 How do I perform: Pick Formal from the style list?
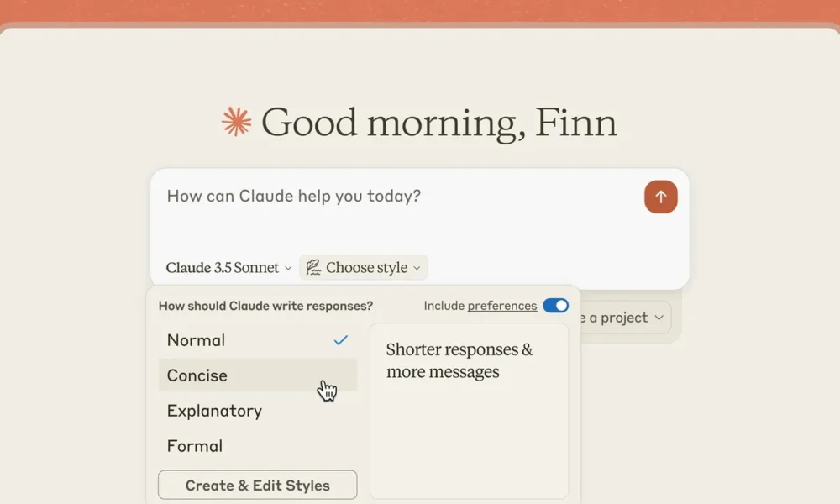[195, 446]
